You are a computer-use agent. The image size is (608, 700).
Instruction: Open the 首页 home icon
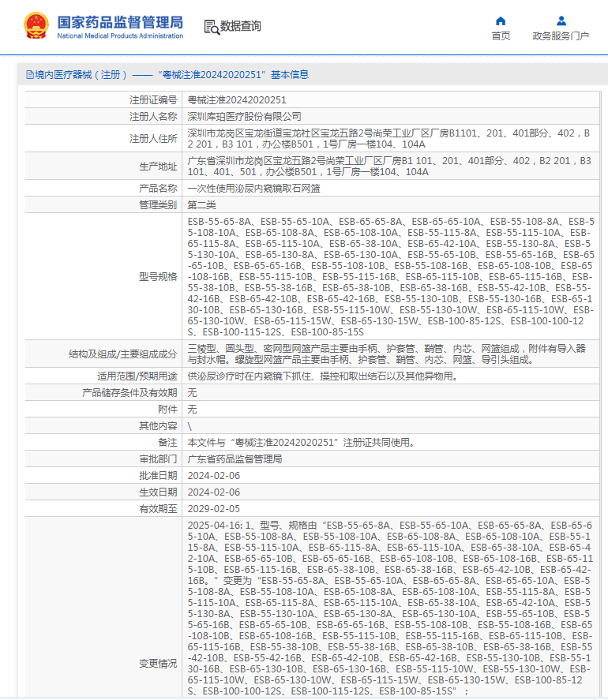coord(501,21)
